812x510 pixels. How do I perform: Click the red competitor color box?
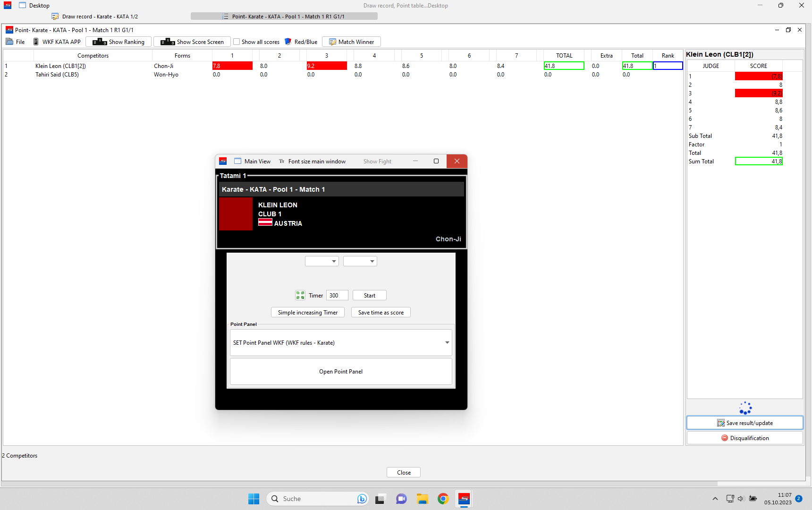(236, 214)
